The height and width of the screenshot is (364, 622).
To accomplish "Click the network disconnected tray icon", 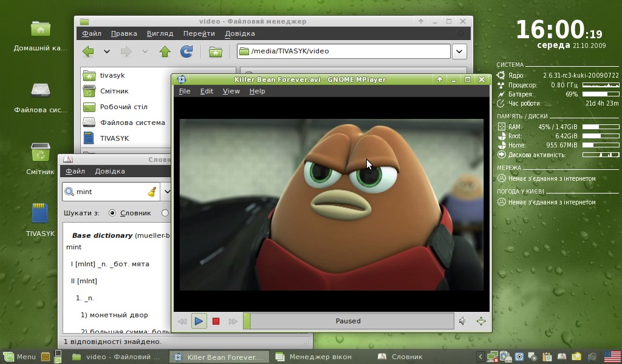I will [x=493, y=357].
